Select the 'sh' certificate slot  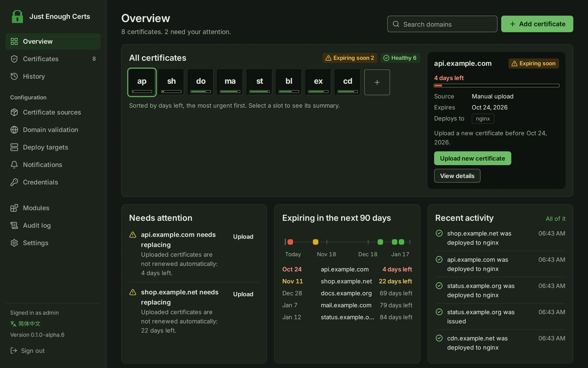click(171, 82)
